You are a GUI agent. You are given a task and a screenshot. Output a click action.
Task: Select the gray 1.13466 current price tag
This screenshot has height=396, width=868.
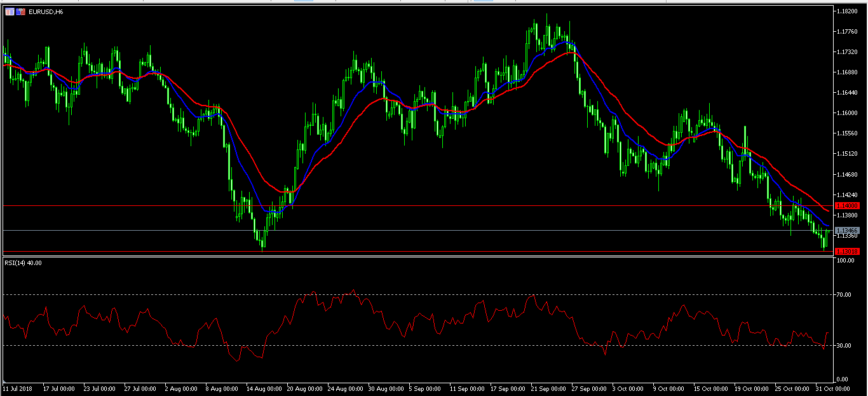point(848,230)
